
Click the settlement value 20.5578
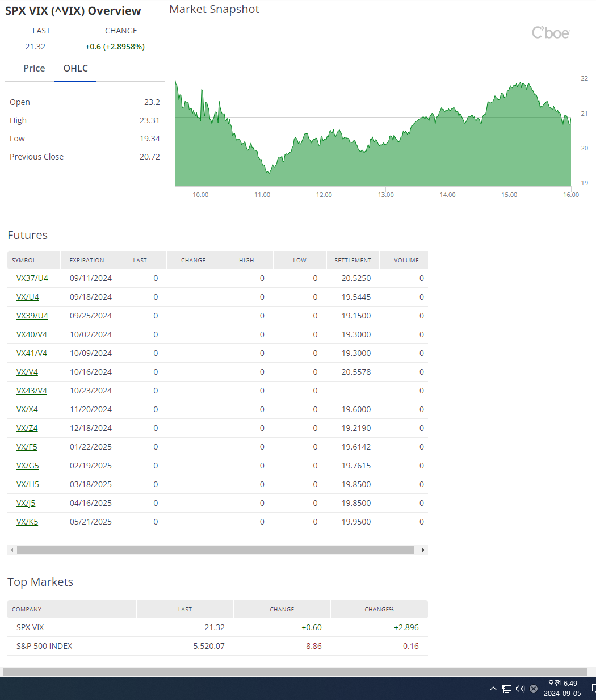(x=356, y=372)
